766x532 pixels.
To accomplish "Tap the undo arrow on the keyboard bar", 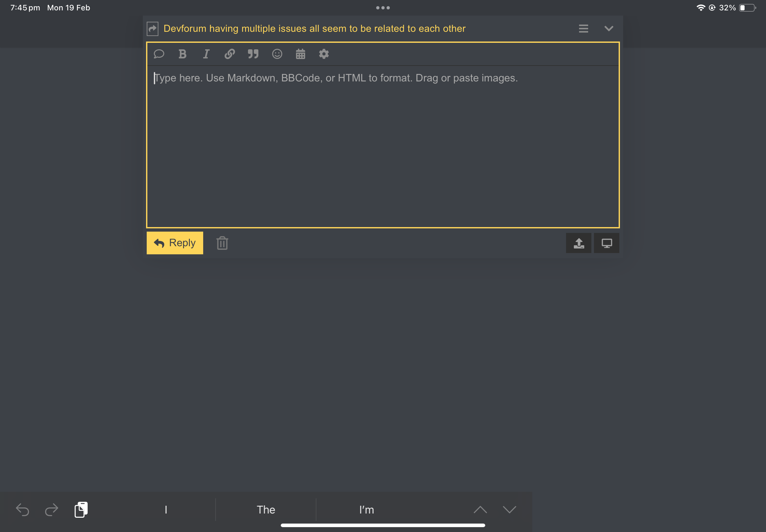I will point(22,509).
